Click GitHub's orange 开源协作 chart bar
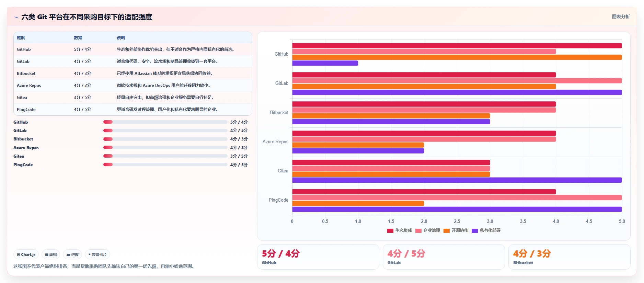Screen dimensions: 644x283 457,57
